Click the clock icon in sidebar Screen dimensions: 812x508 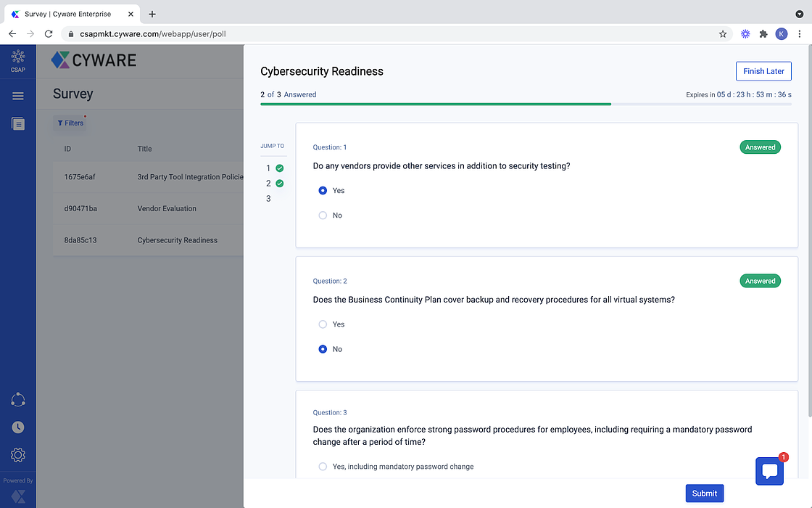[18, 427]
